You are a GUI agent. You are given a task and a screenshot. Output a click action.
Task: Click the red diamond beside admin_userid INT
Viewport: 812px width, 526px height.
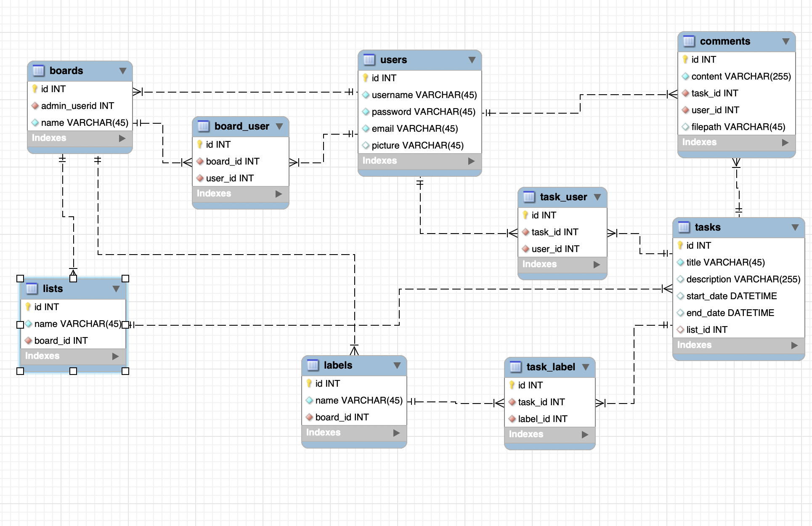(x=35, y=106)
